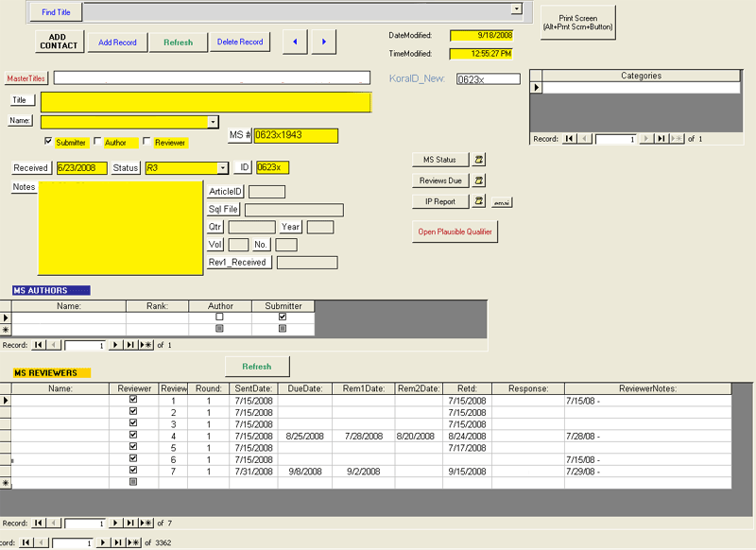Viewport: 756px width, 550px height.
Task: Toggle Author checkbox in MS Authors first row
Action: point(219,317)
